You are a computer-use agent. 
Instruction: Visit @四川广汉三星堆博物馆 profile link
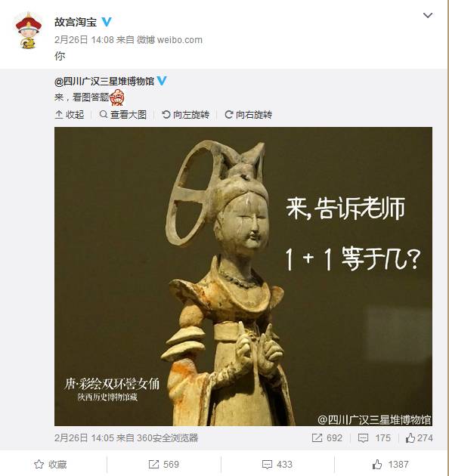tap(104, 82)
